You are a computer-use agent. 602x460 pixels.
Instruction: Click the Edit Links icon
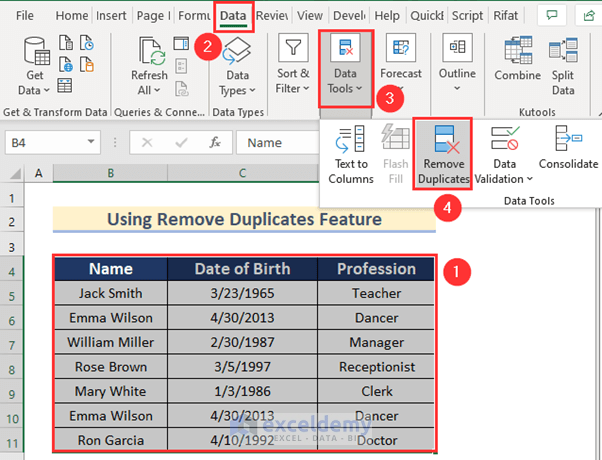[182, 88]
